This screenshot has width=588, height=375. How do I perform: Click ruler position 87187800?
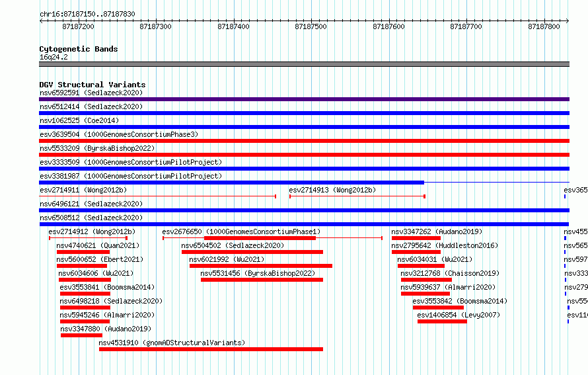[x=544, y=26]
